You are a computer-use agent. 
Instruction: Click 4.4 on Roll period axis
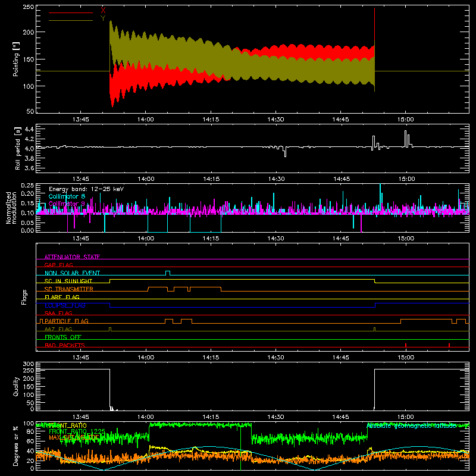coord(29,129)
